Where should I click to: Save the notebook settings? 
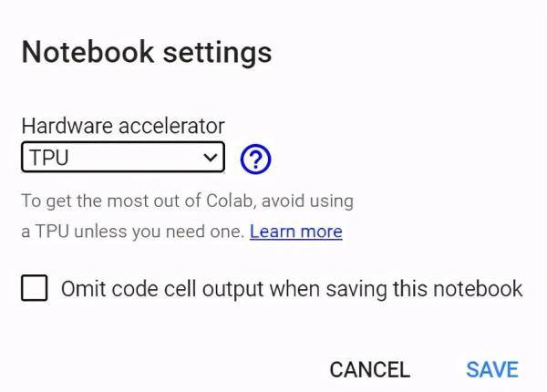point(492,370)
